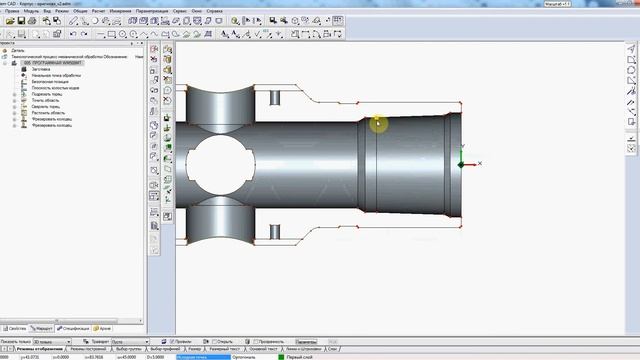Viewport: 640px width, 360px height.
Task: Click the icon beside the Прозрачность checkbox
Action: click(x=247, y=342)
